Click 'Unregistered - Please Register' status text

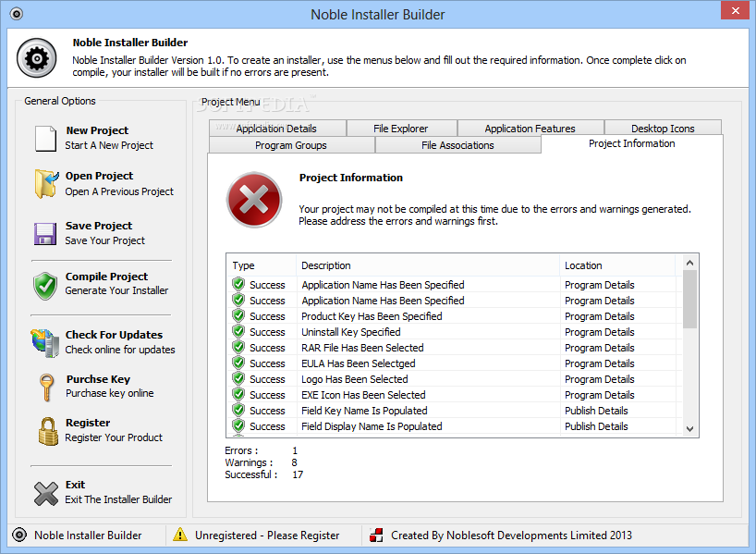pos(267,536)
